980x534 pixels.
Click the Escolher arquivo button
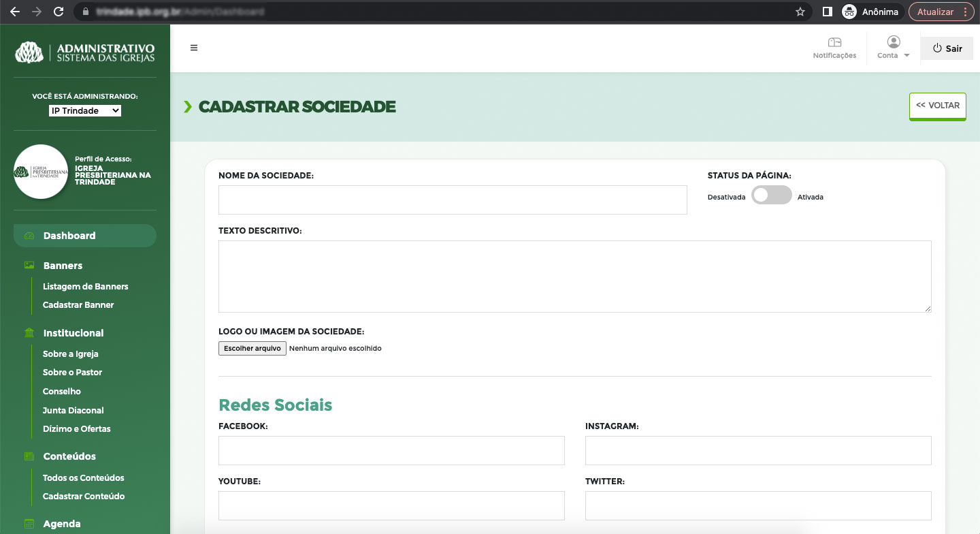pos(252,348)
